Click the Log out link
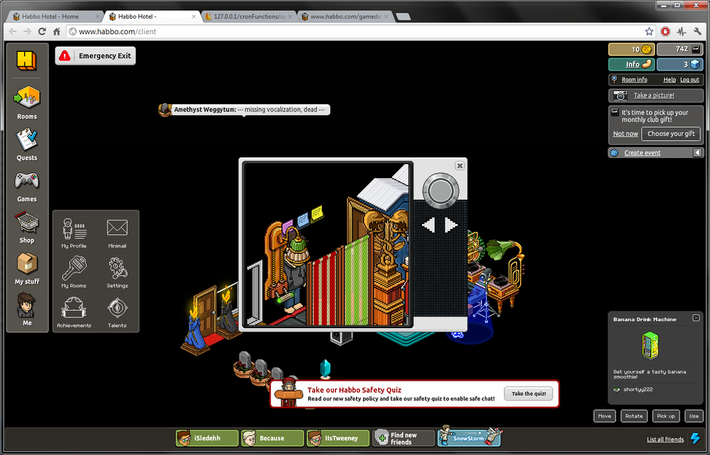This screenshot has height=455, width=710. (690, 80)
